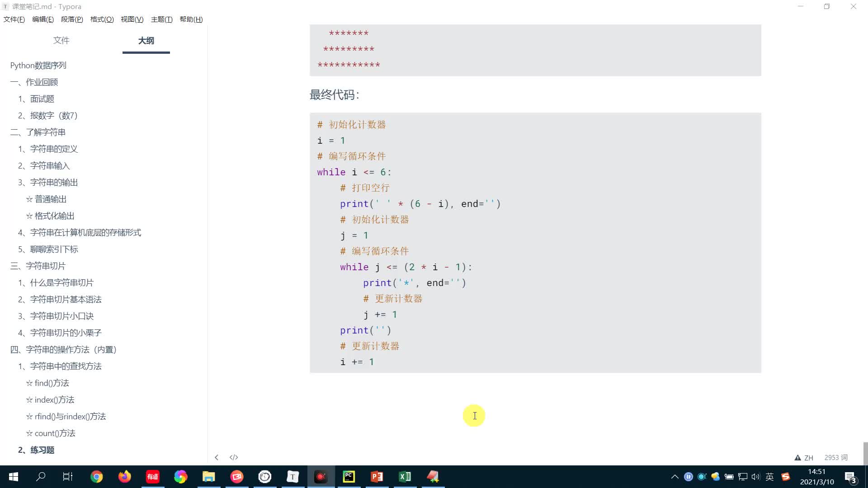Toggle source code mode icon
Screen dimensions: 868x488
coord(234,457)
